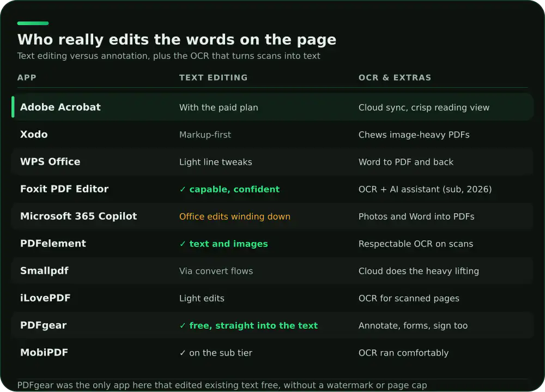Click the checkmark in the PDFgear row
Viewport: 545px width, 392px height.
[183, 325]
